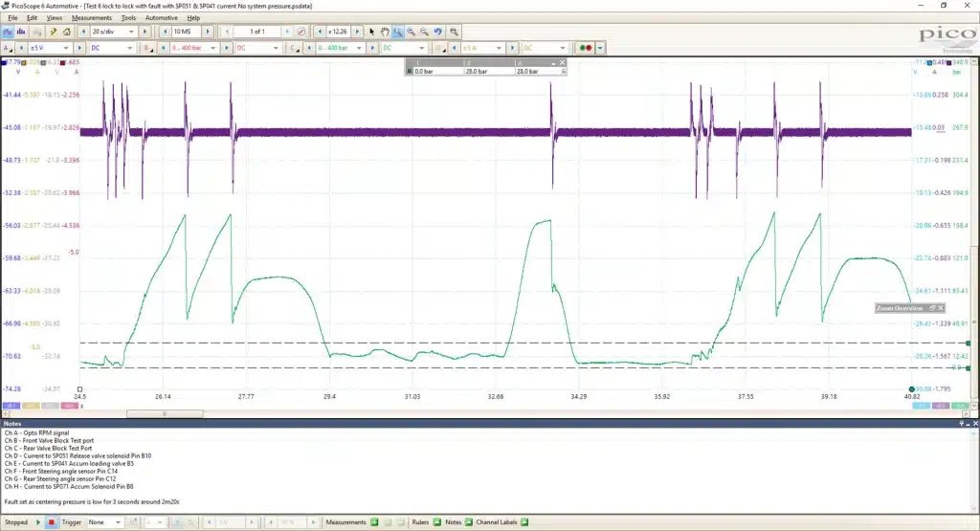The width and height of the screenshot is (980, 531).
Task: Click upper dashed ruler handle at right edge
Action: 969,343
